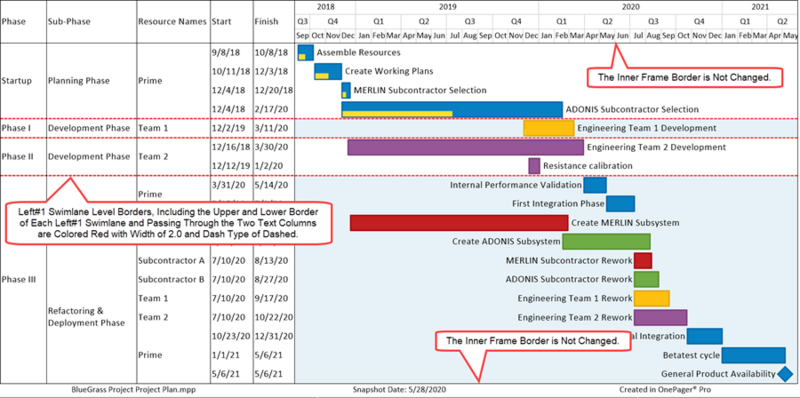
Task: Select the Internal Performance Validation bar
Action: (595, 185)
